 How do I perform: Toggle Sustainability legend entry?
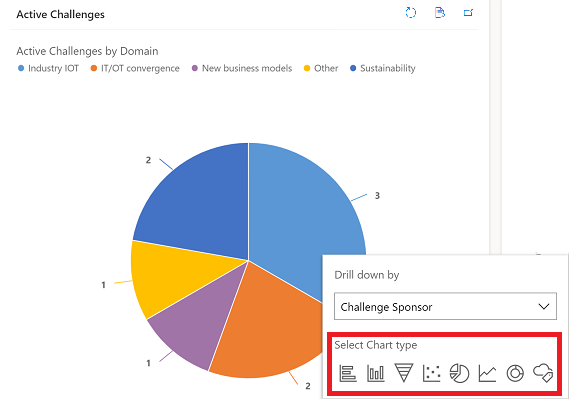(x=382, y=68)
